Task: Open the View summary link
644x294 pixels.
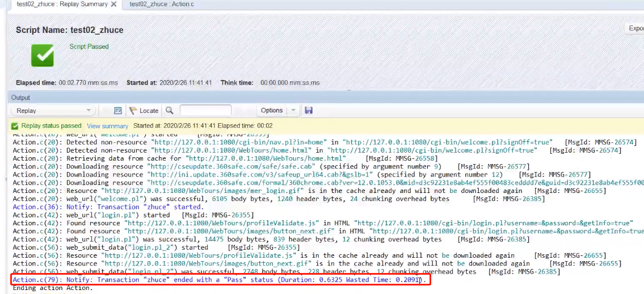Action: 108,125
